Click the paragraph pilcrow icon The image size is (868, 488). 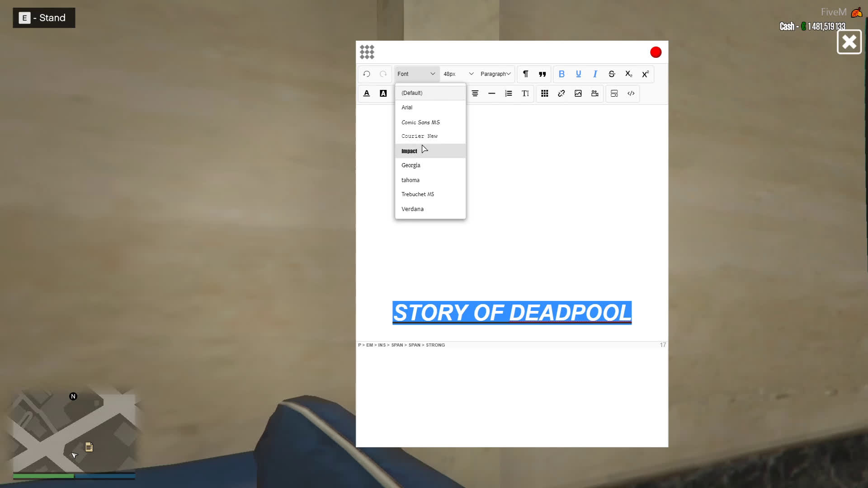pos(525,74)
